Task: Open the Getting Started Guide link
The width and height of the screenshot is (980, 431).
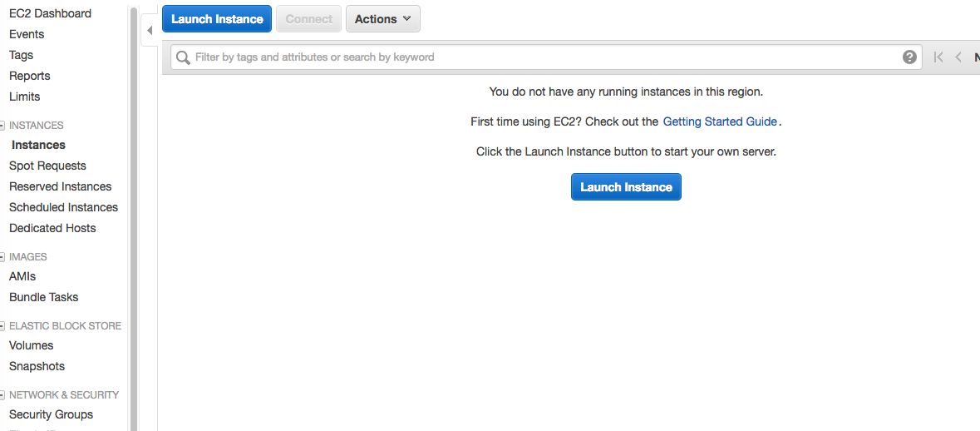Action: (x=720, y=121)
